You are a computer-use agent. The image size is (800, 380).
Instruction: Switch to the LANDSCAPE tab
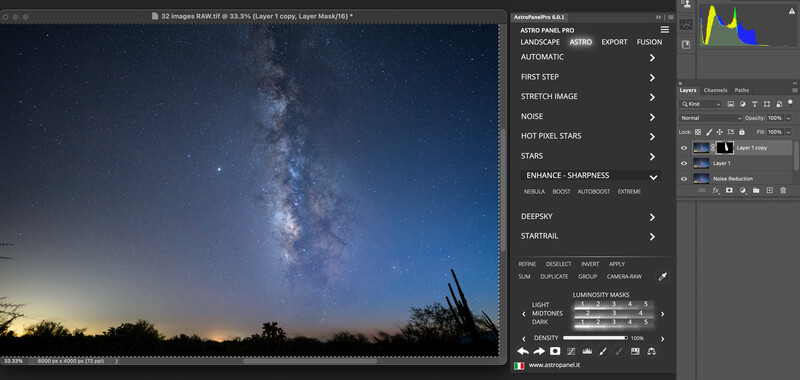[540, 42]
